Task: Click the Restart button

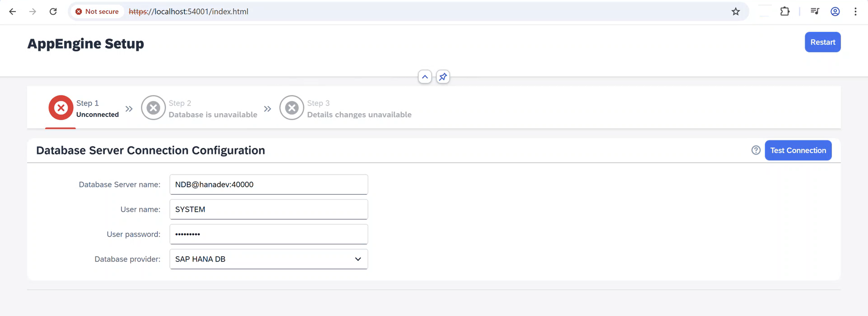Action: coord(822,42)
